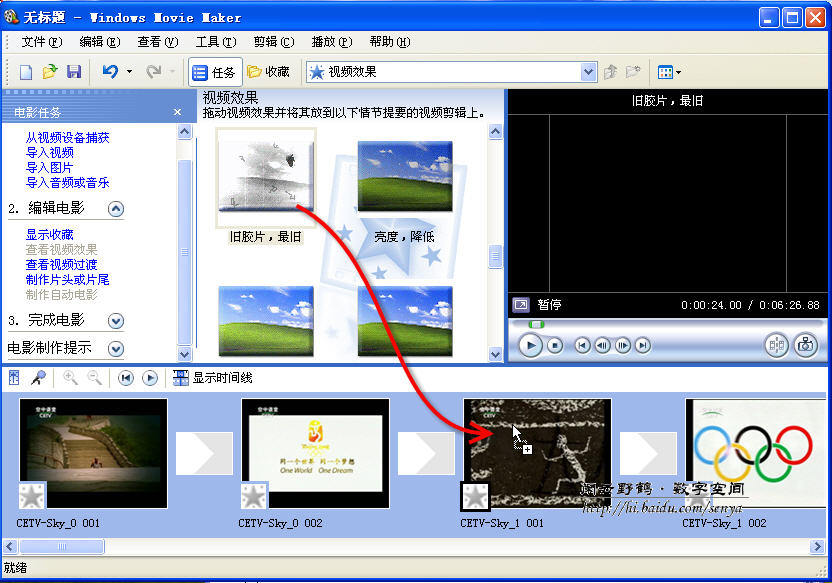Toggle the 收藏 collections pane button
The image size is (832, 583).
coord(269,72)
